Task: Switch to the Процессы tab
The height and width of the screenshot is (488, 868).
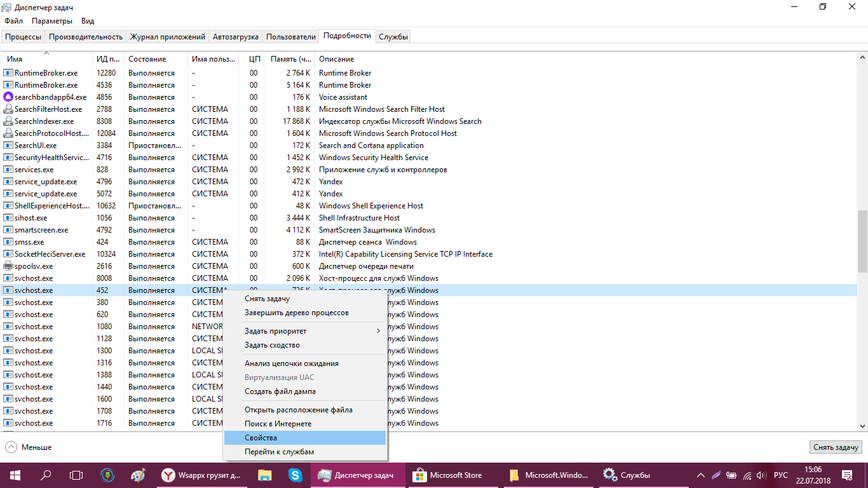Action: [24, 37]
